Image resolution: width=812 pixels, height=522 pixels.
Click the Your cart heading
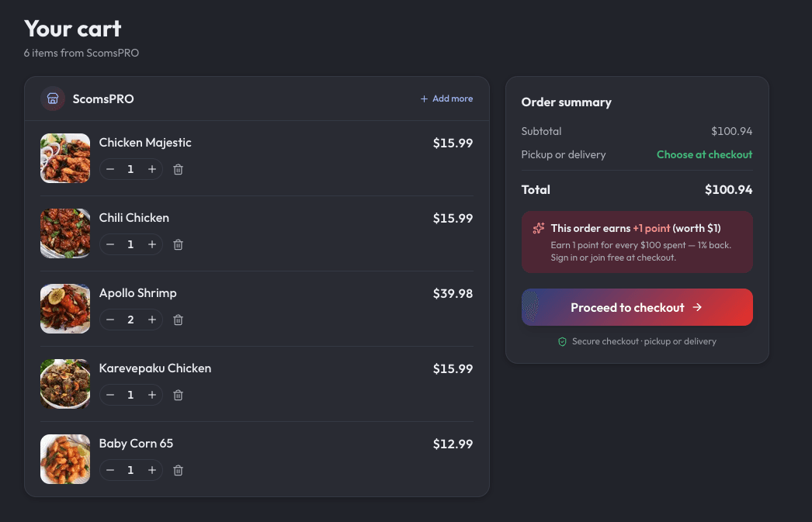(72, 29)
